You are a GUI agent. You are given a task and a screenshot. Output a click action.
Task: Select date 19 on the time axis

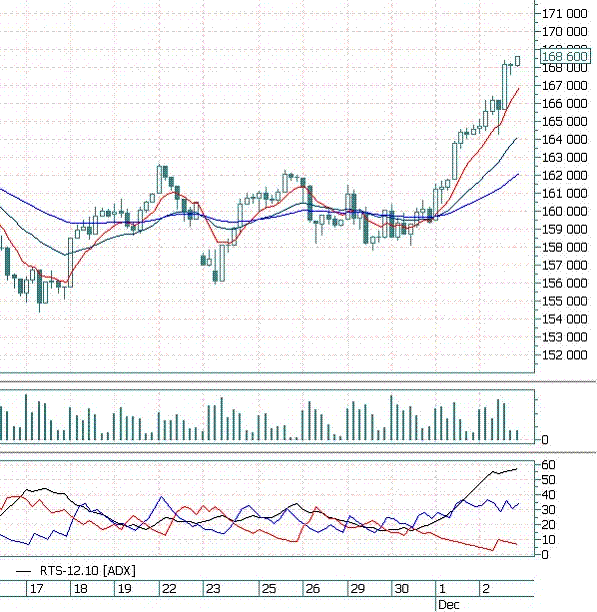pos(124,589)
